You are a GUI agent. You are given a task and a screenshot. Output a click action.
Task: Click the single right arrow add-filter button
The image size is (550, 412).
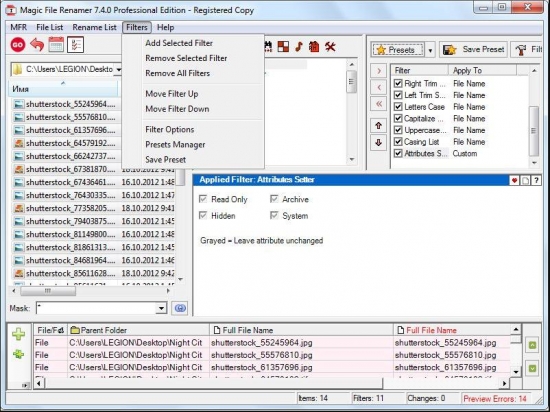(x=378, y=71)
